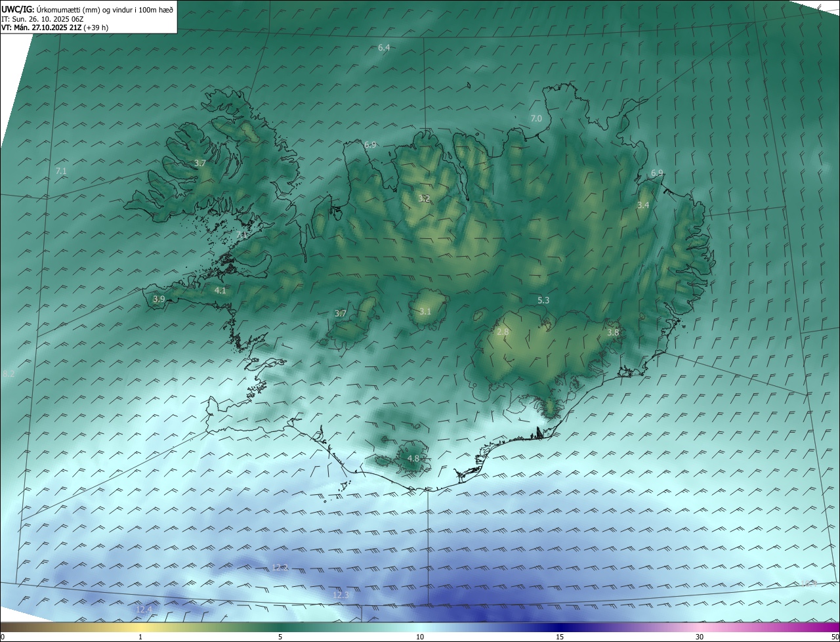Select the 5.3 value label north of the glacier
840x642 pixels.
coord(543,300)
